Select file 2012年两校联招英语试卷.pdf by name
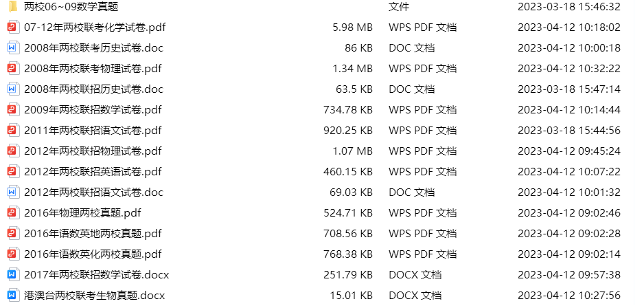The height and width of the screenshot is (308, 644). pos(93,172)
